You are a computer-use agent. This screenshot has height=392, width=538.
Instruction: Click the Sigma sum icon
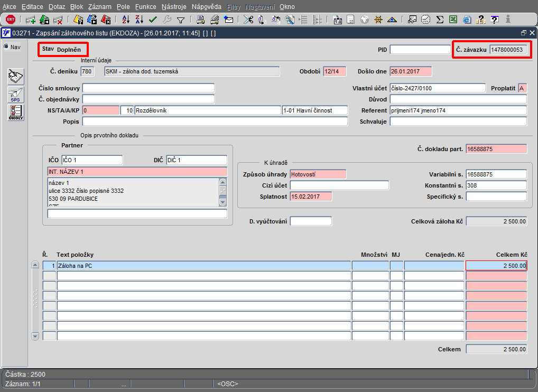tap(440, 20)
